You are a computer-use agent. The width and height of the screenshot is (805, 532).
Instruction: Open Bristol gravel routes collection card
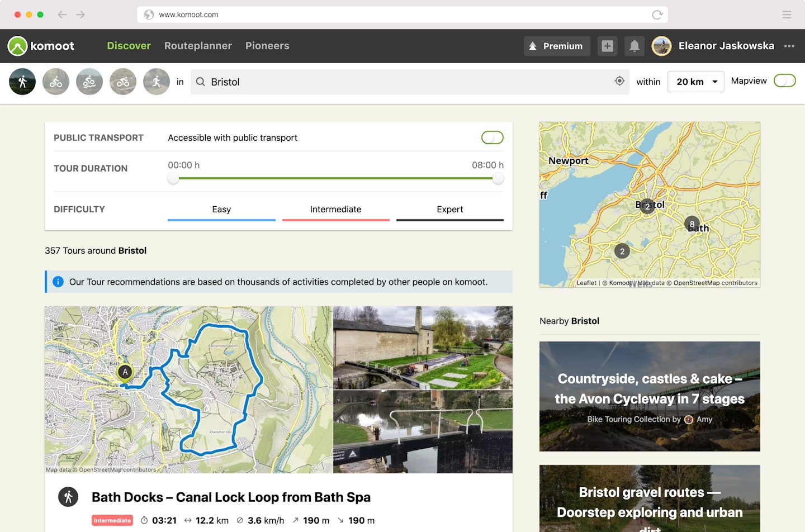coord(650,498)
